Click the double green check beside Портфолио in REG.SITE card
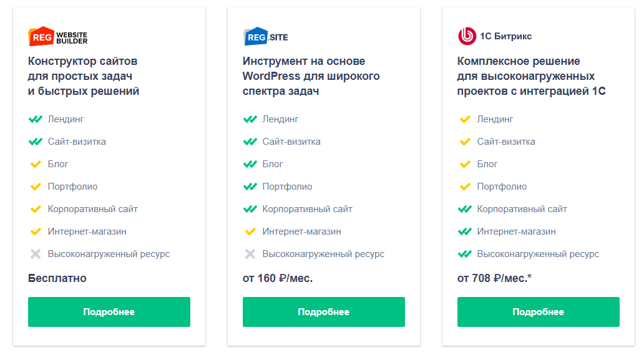This screenshot has height=355, width=644. [250, 187]
